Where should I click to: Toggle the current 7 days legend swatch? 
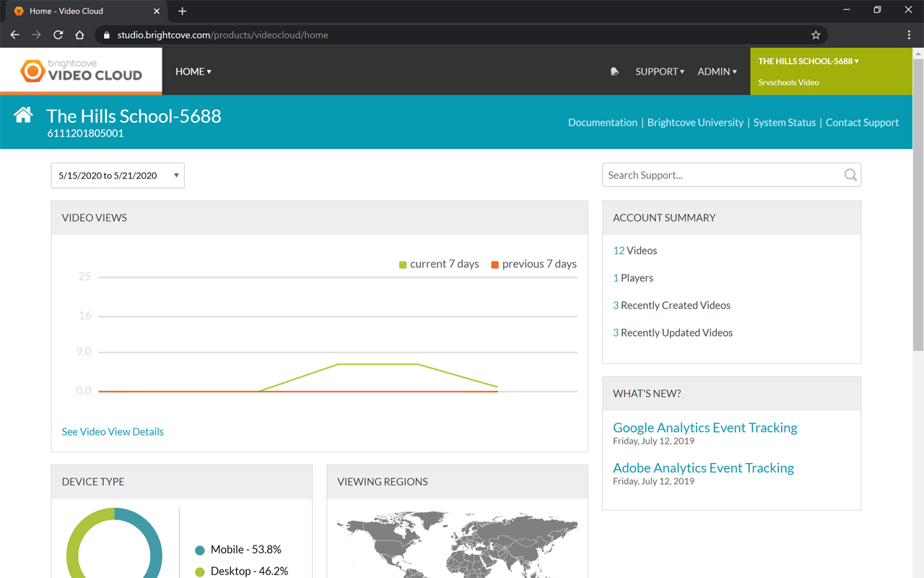click(x=403, y=264)
